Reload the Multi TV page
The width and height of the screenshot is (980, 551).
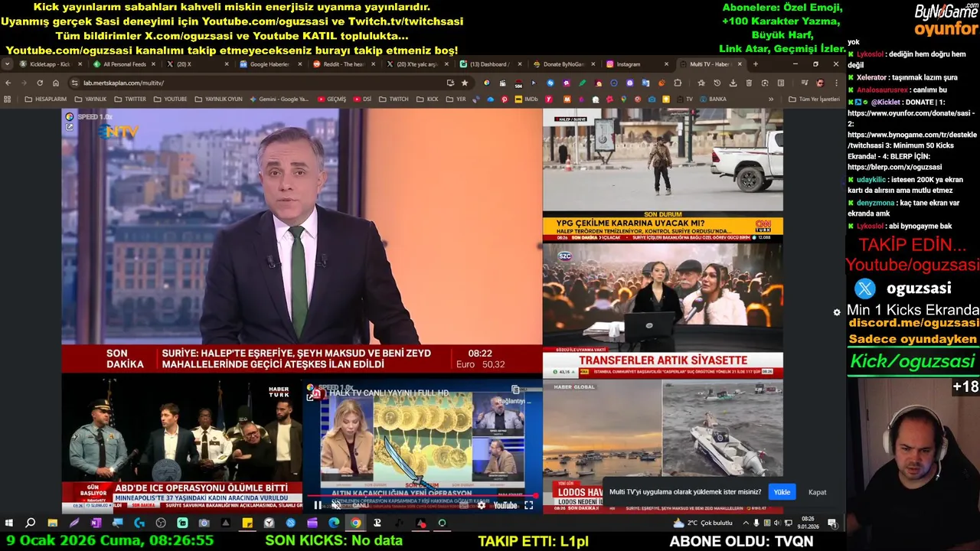(40, 83)
